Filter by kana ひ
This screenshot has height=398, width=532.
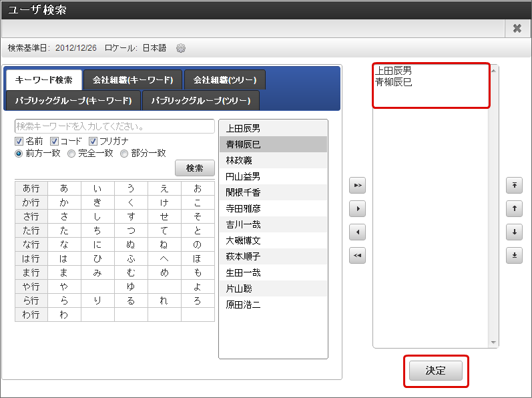point(97,258)
